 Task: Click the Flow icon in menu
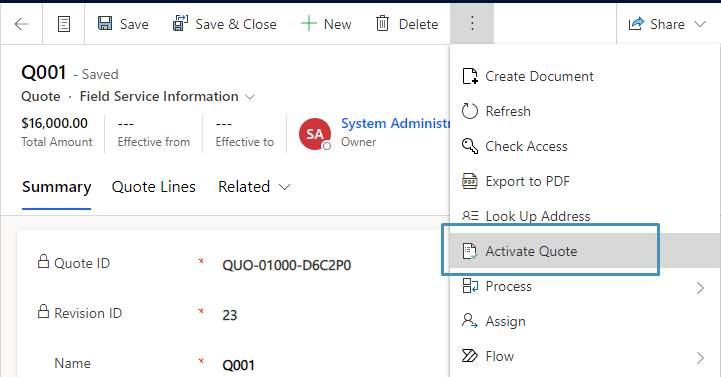pos(469,356)
